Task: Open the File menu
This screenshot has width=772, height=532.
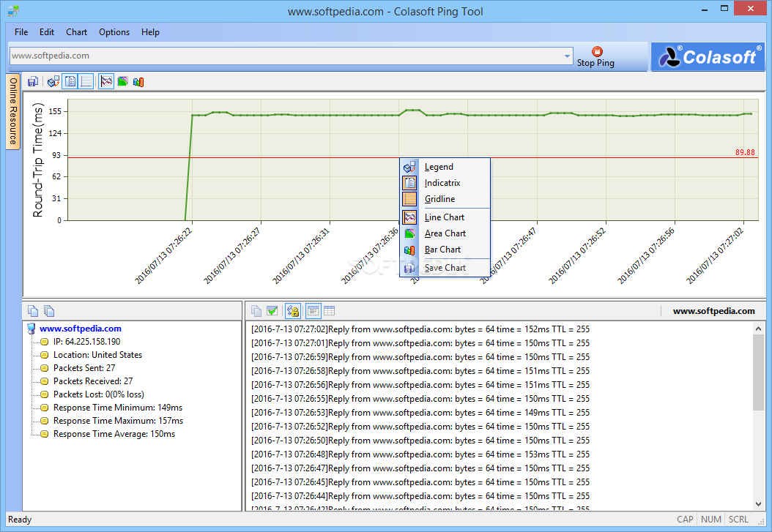Action: tap(21, 32)
